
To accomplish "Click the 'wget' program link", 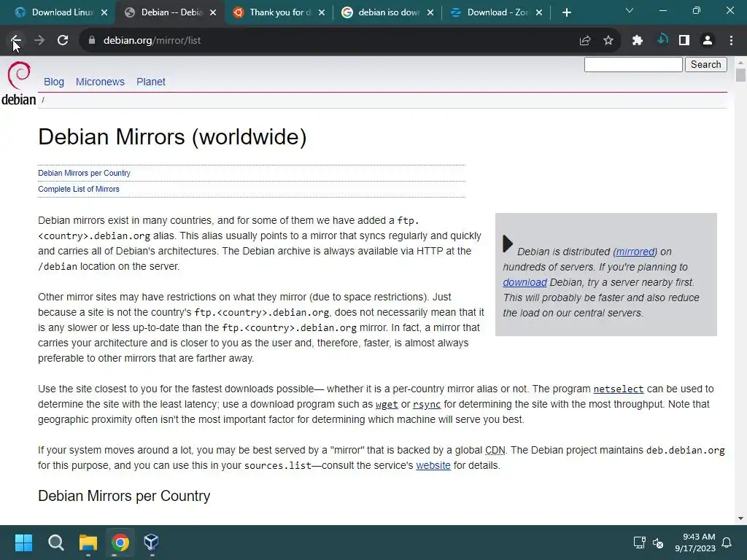I will point(387,404).
